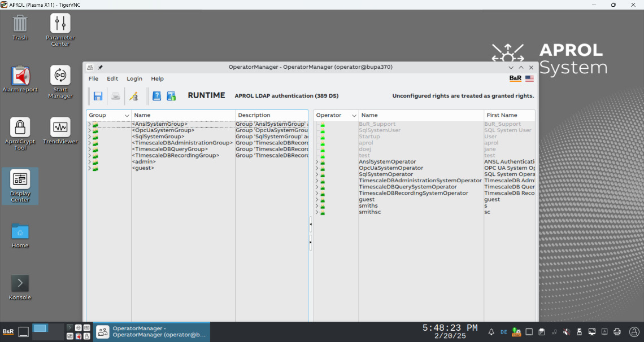Open the Parameter Center desktop icon
The height and width of the screenshot is (342, 644).
click(x=60, y=24)
